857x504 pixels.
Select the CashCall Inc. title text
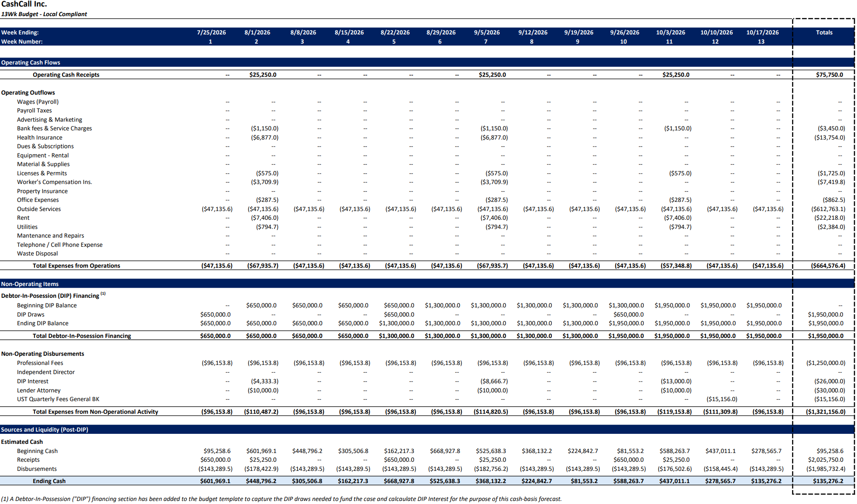24,4
